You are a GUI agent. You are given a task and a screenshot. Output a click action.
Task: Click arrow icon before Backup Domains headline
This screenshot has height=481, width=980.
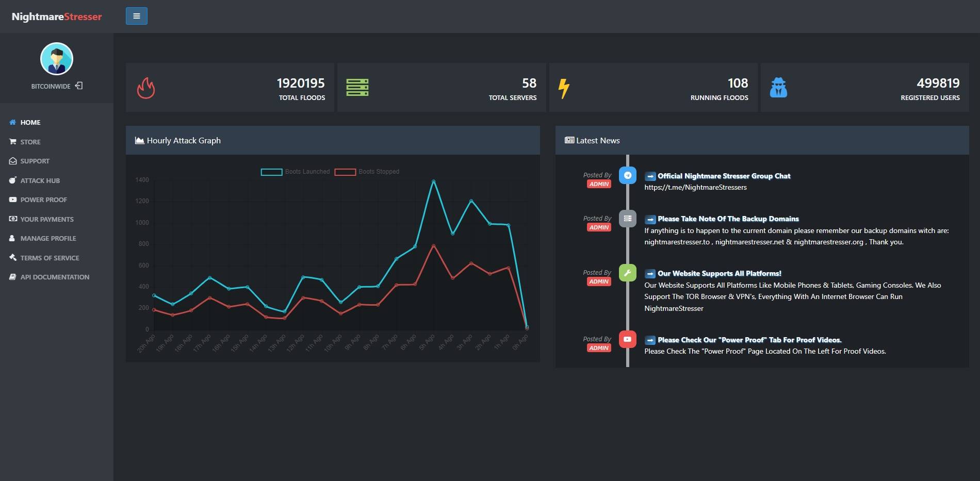click(650, 219)
